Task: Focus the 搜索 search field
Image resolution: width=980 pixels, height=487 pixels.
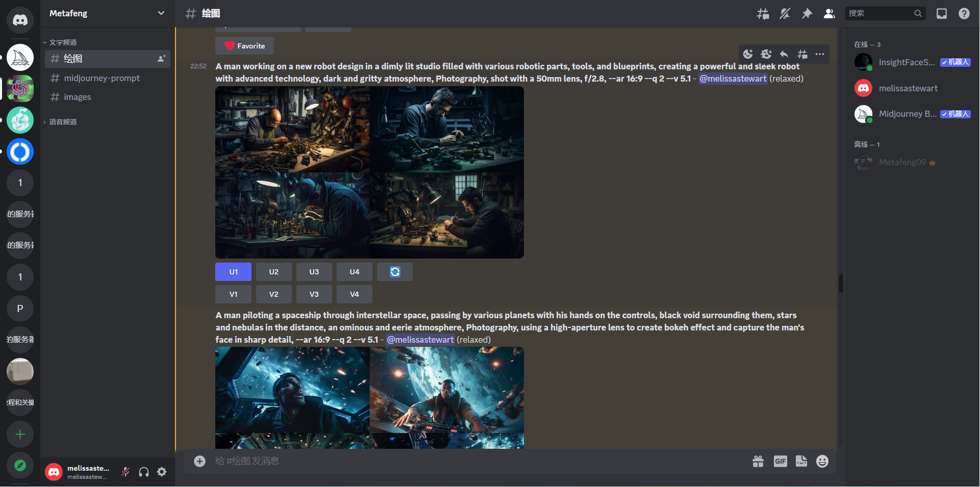Action: (885, 14)
